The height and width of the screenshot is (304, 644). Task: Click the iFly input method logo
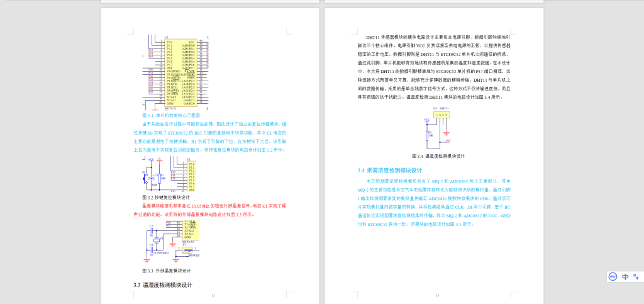(613, 276)
